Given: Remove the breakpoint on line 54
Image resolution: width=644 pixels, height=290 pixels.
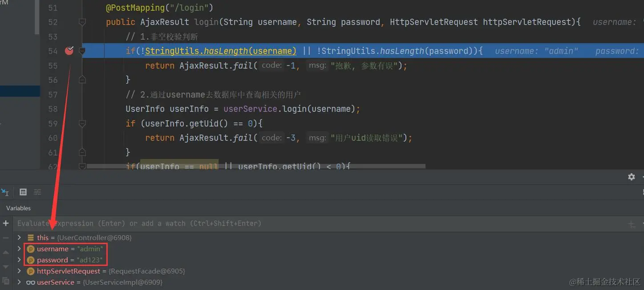Looking at the screenshot, I should pyautogui.click(x=69, y=51).
